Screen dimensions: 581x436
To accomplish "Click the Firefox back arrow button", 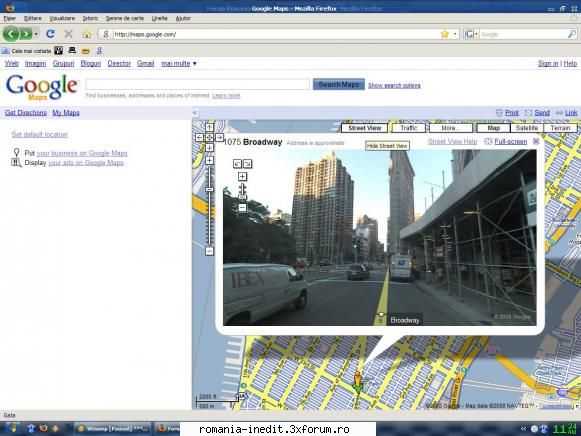I will coord(11,34).
